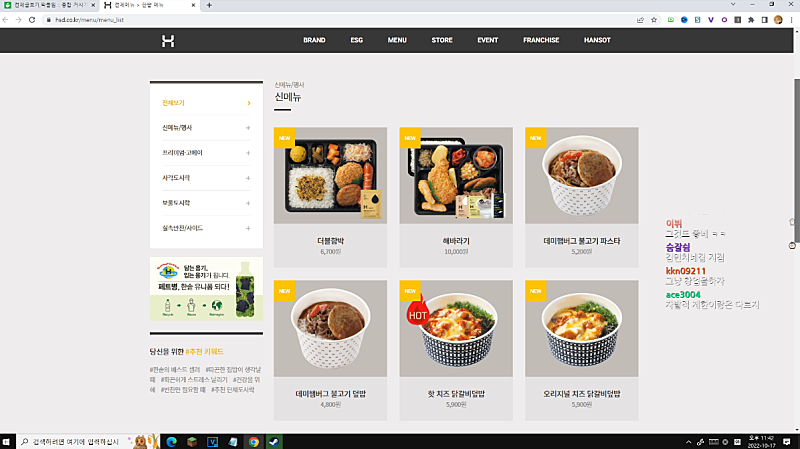This screenshot has width=800, height=449.
Task: Open the 더블함박 lunchbox image
Action: (330, 176)
